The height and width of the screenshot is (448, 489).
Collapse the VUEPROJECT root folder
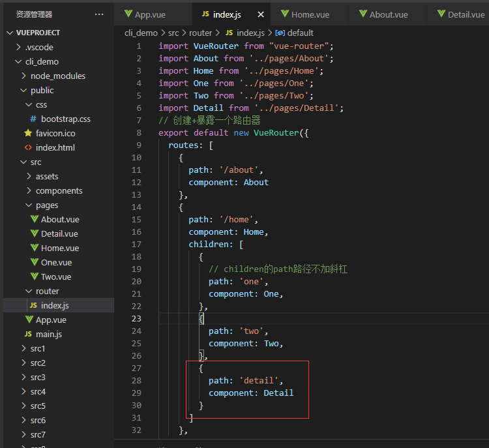click(x=10, y=33)
